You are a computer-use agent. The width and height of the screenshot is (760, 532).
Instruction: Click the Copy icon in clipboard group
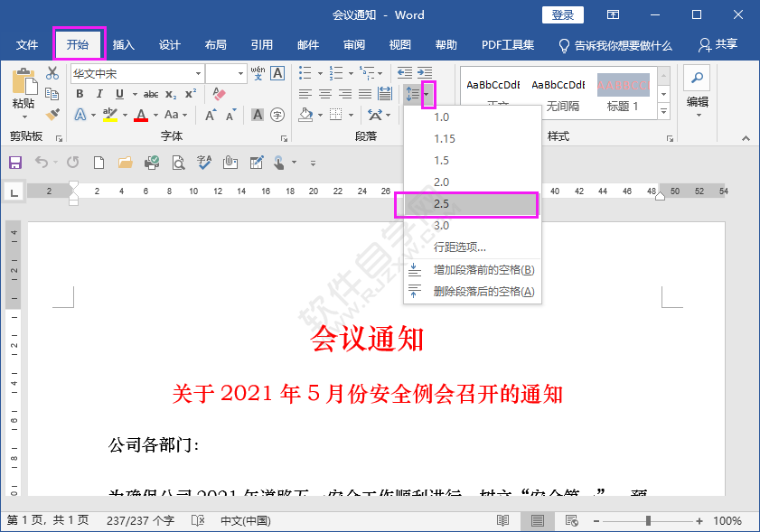click(x=52, y=94)
